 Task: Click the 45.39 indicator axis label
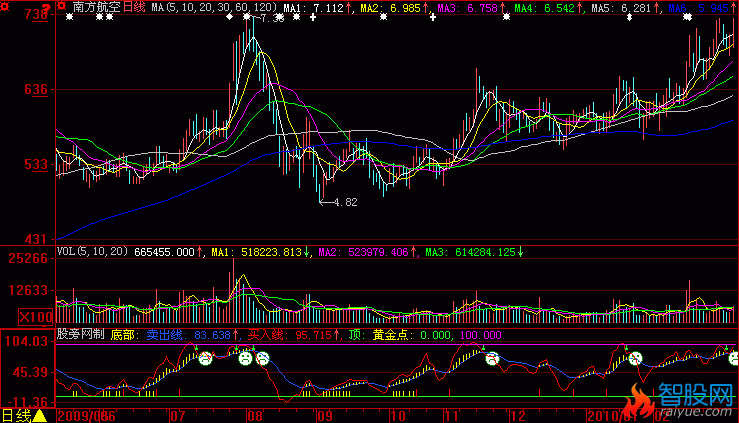(30, 372)
